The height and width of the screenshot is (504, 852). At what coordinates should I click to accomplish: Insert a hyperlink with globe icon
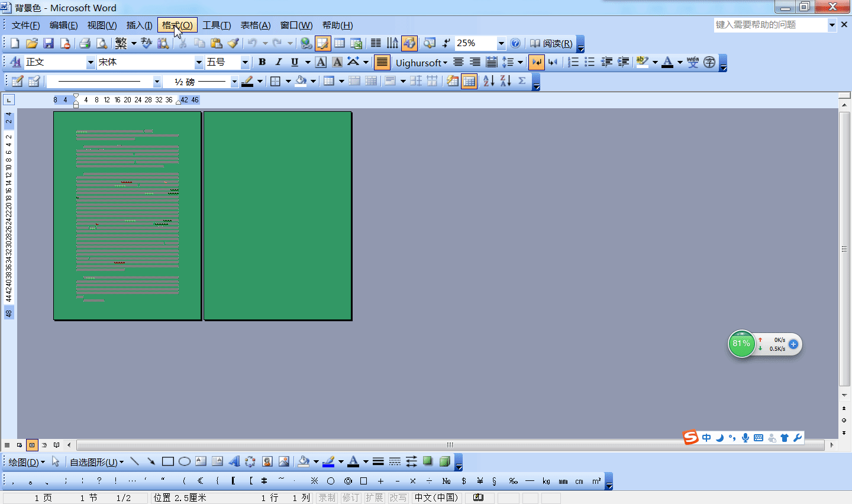[x=306, y=43]
